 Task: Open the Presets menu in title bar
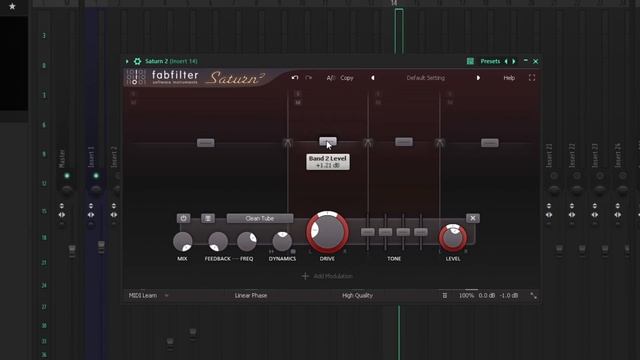pyautogui.click(x=490, y=61)
